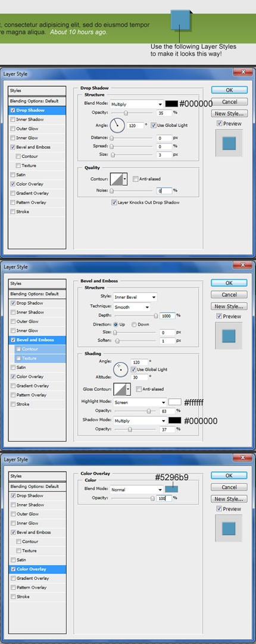The height and width of the screenshot is (644, 256).
Task: Toggle Use Global Light in Bevel Shading section
Action: (x=133, y=370)
